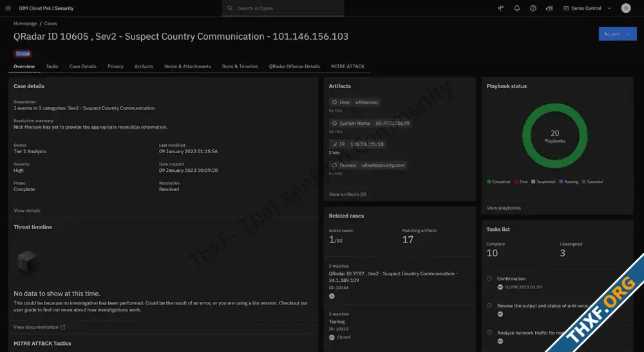644x352 pixels.
Task: Open the Artifacts tab
Action: coord(144,66)
